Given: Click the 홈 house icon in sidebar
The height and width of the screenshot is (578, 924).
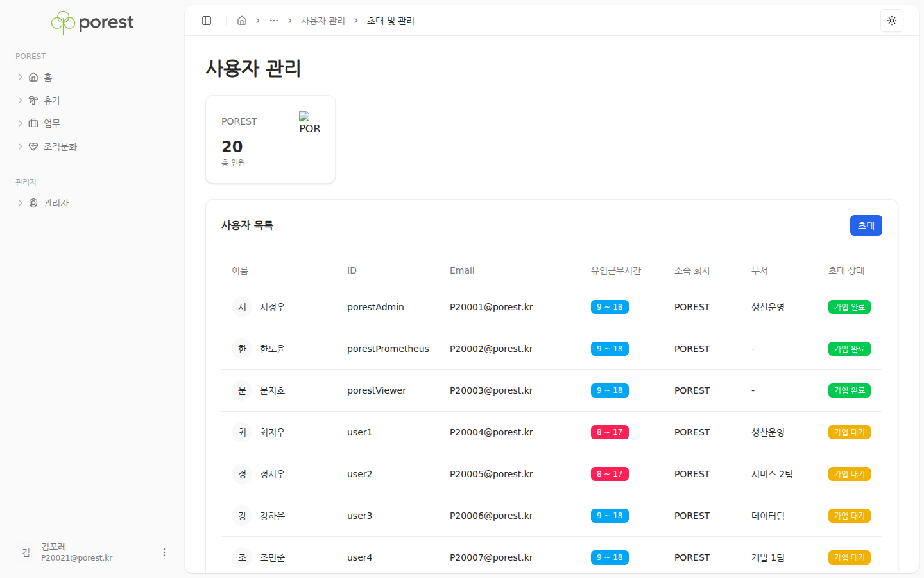Looking at the screenshot, I should click(x=33, y=77).
